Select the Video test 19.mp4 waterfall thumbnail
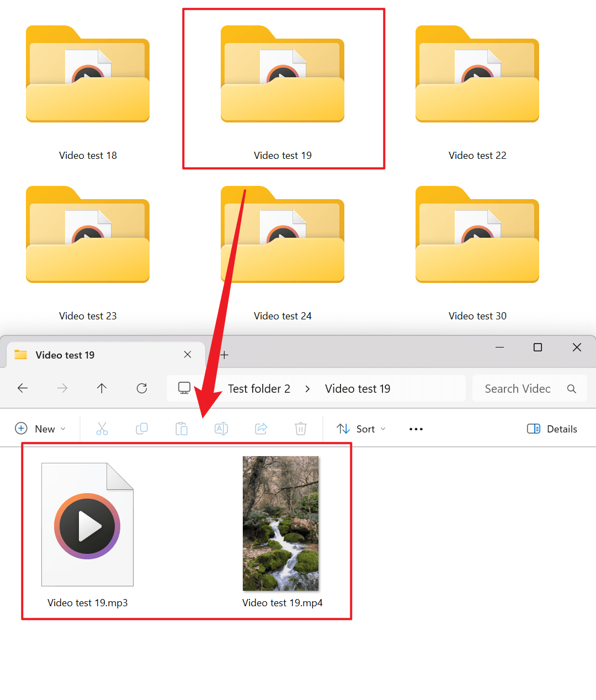Image resolution: width=596 pixels, height=700 pixels. 281,523
